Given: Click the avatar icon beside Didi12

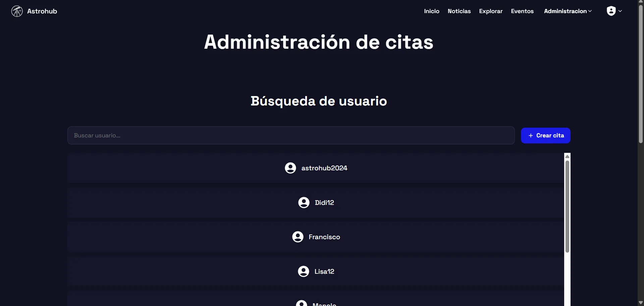Looking at the screenshot, I should (304, 203).
